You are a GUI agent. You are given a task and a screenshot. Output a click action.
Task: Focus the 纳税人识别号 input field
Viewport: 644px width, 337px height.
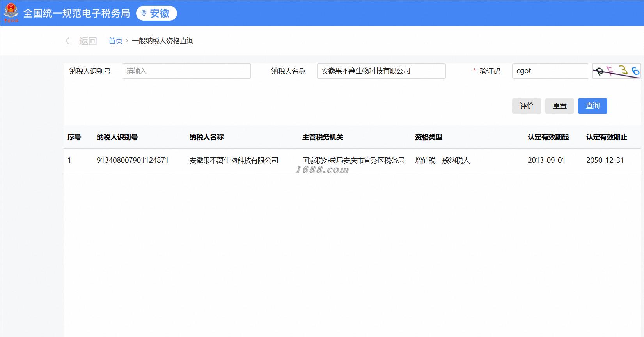pyautogui.click(x=186, y=71)
